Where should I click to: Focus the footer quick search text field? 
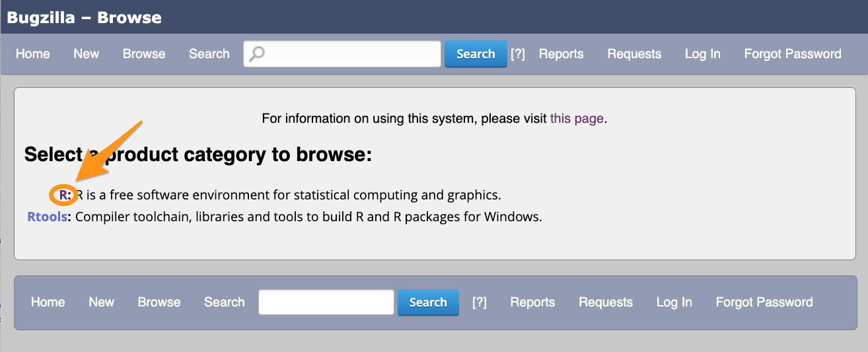326,302
